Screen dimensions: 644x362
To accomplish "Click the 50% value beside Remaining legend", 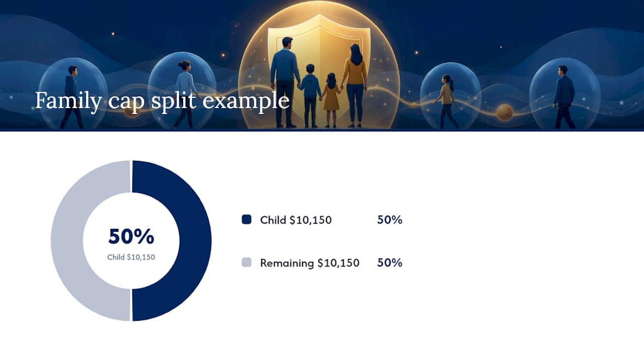I will (x=390, y=262).
